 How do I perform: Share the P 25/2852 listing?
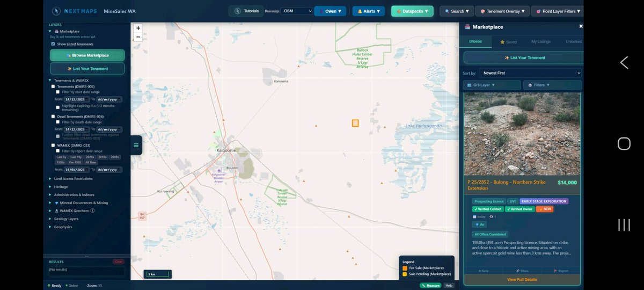[x=522, y=271]
